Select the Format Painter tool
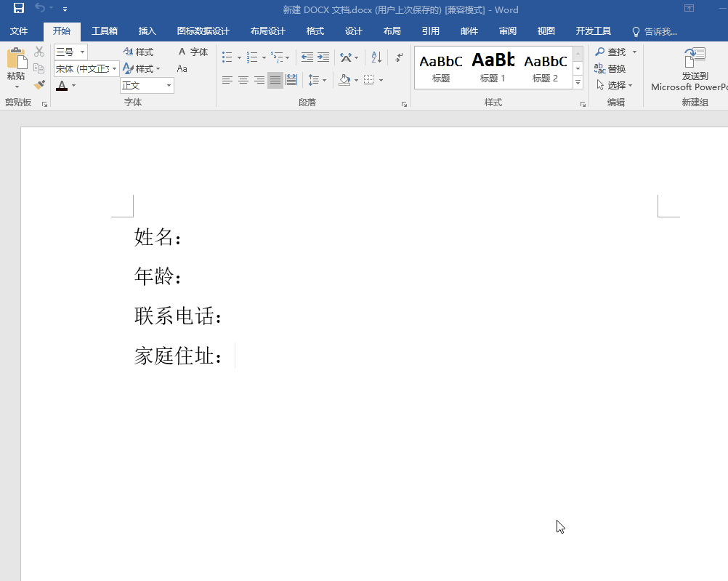 tap(40, 85)
